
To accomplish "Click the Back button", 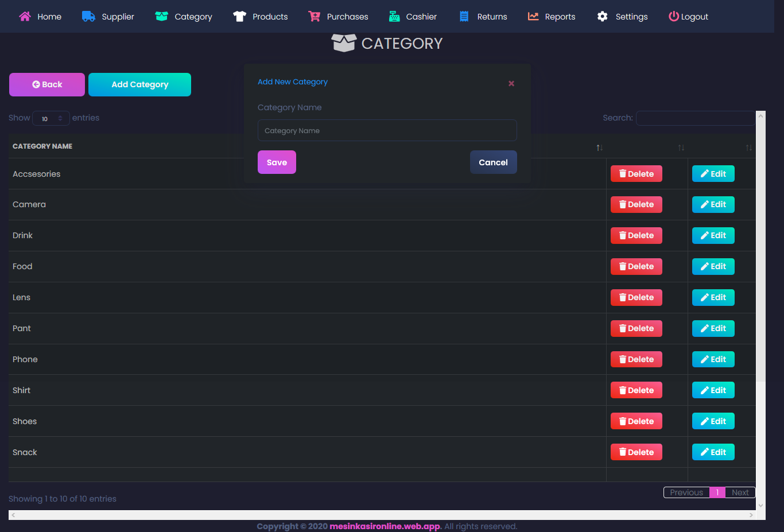I will pos(47,84).
